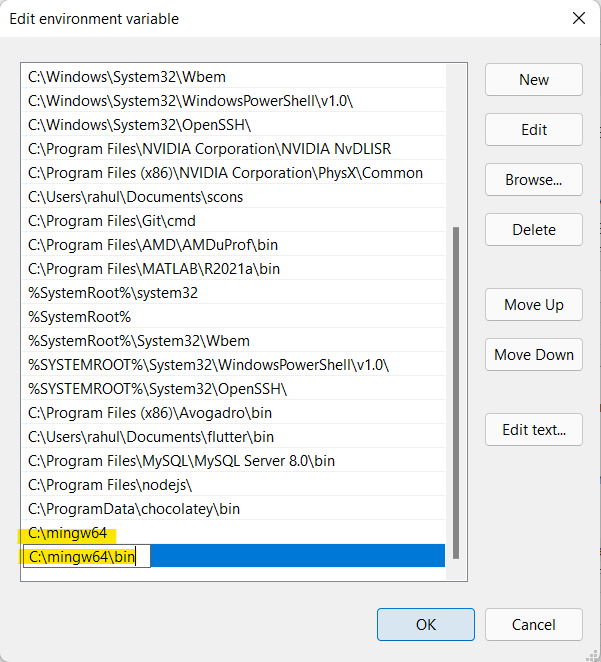Viewport: 601px width, 662px height.
Task: Select the MATLAB\R2021a\bin path entry
Action: 154,269
